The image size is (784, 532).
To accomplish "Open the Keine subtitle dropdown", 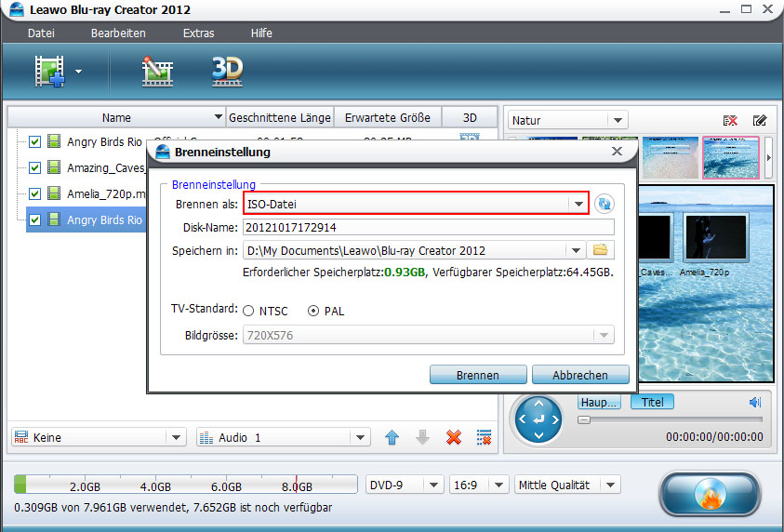I will pos(99,437).
